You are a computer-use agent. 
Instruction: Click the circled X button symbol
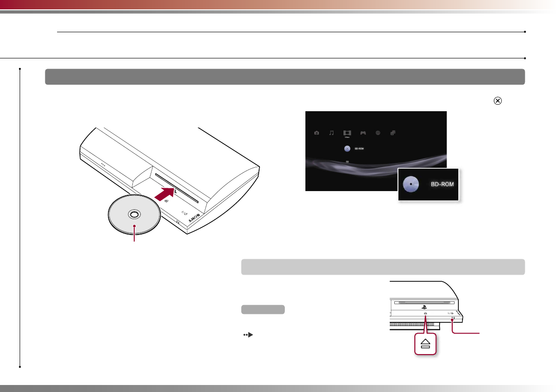pos(498,101)
